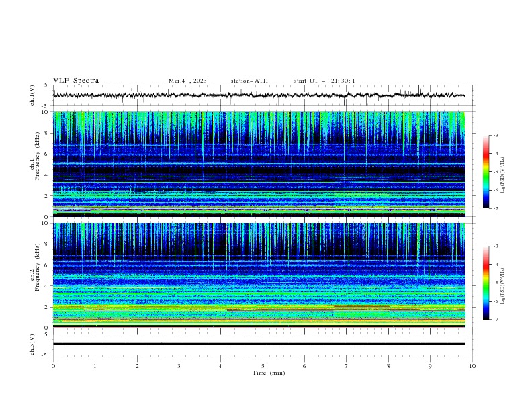Click the "ch.3(V)" axis label
Viewport: 532px width, 411px height.
[x=32, y=345]
